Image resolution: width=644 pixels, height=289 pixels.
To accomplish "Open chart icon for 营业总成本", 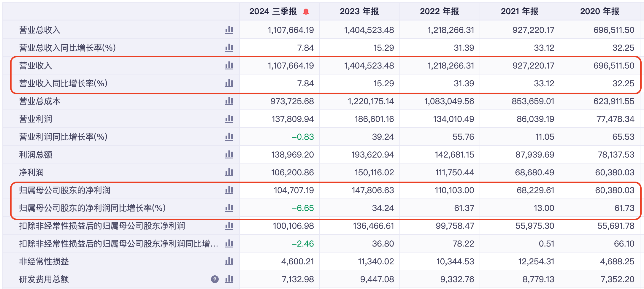I will 229,101.
